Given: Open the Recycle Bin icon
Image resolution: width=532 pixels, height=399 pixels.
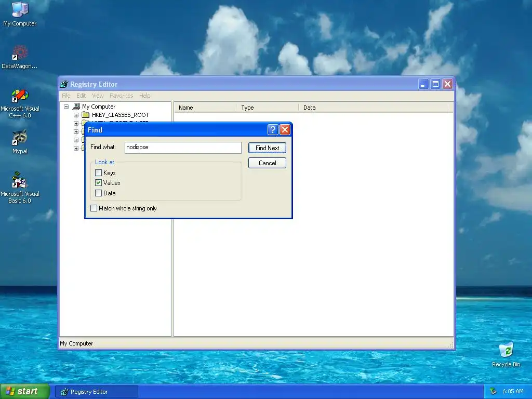Looking at the screenshot, I should 506,354.
